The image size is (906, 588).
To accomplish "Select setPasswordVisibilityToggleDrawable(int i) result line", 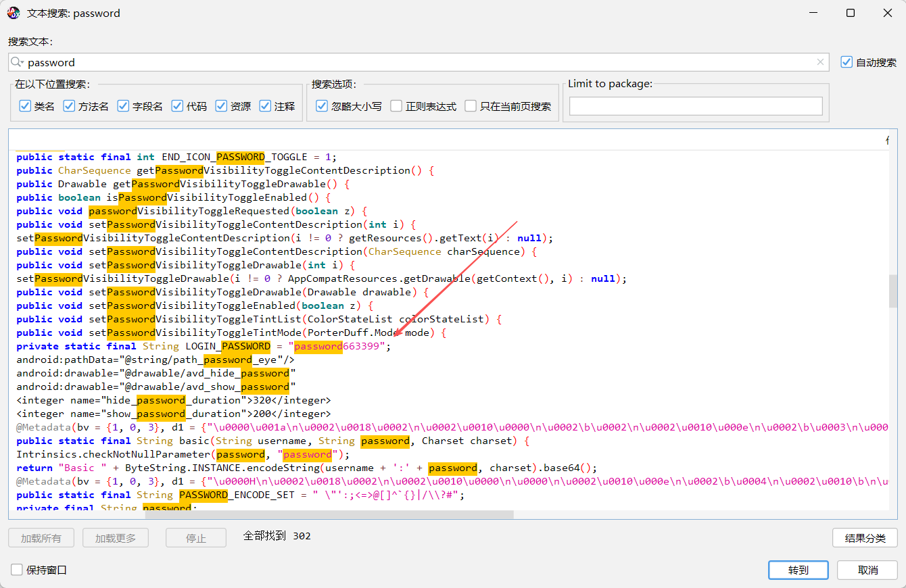I will click(185, 265).
